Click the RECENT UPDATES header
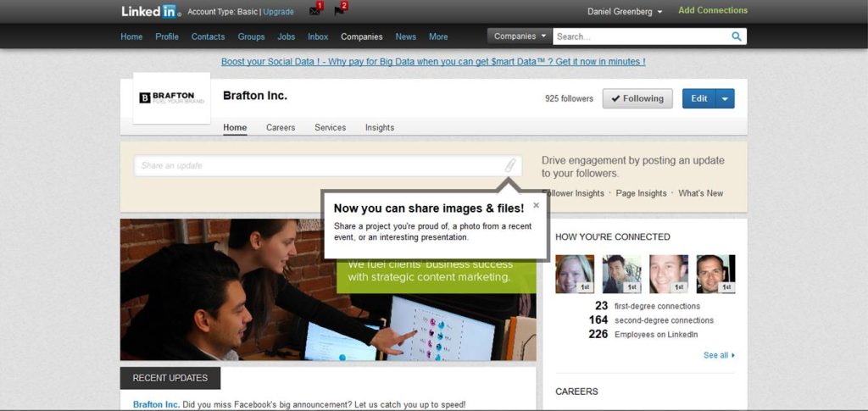The width and height of the screenshot is (868, 411). click(x=170, y=378)
